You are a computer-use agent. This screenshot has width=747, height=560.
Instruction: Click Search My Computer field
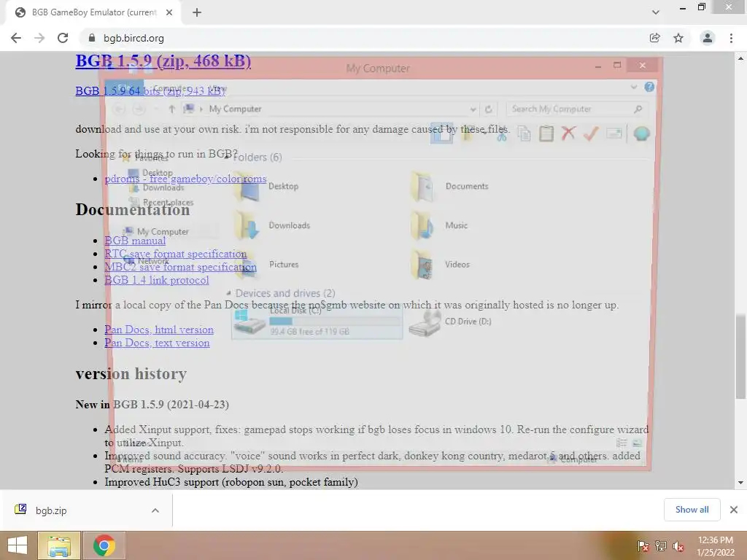point(576,109)
